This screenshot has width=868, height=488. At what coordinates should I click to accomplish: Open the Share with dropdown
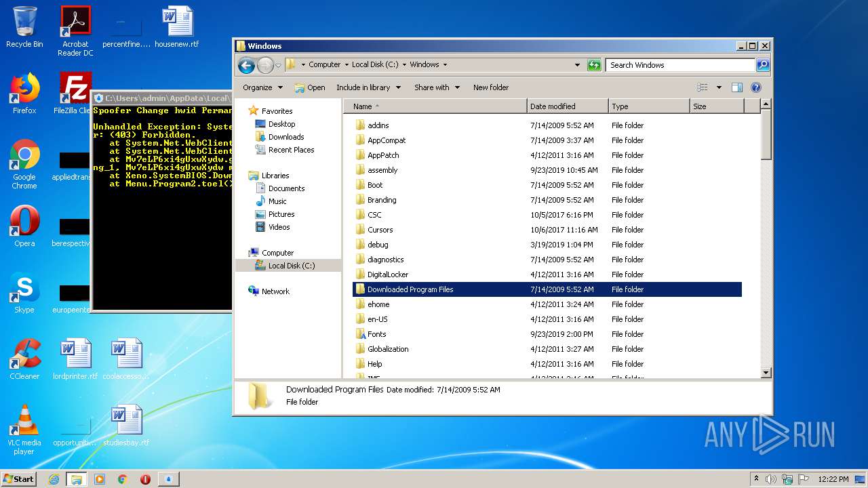(437, 87)
